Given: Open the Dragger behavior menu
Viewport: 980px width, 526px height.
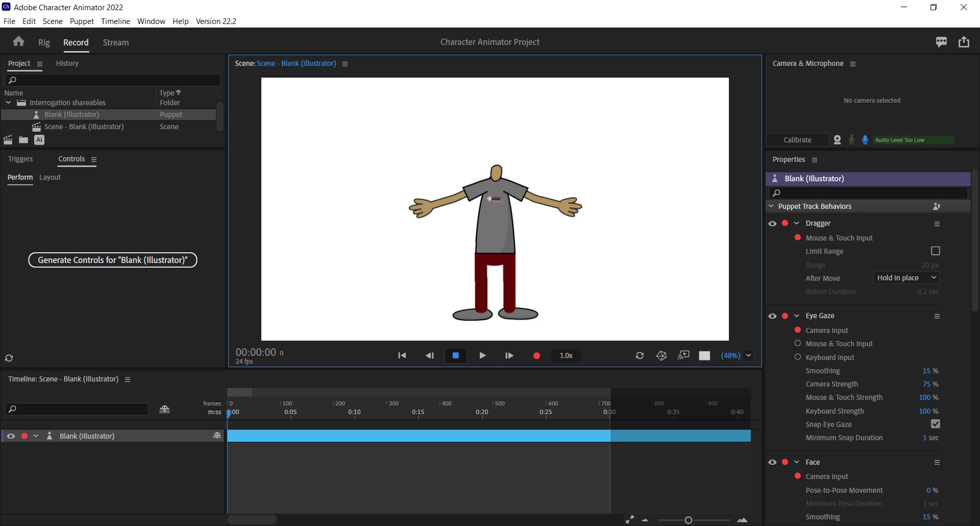Looking at the screenshot, I should pyautogui.click(x=937, y=224).
